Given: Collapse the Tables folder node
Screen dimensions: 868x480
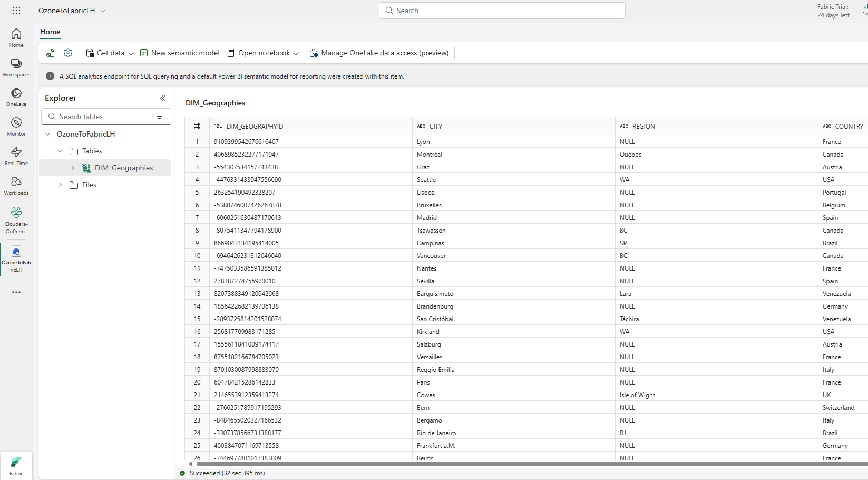Looking at the screenshot, I should point(60,151).
